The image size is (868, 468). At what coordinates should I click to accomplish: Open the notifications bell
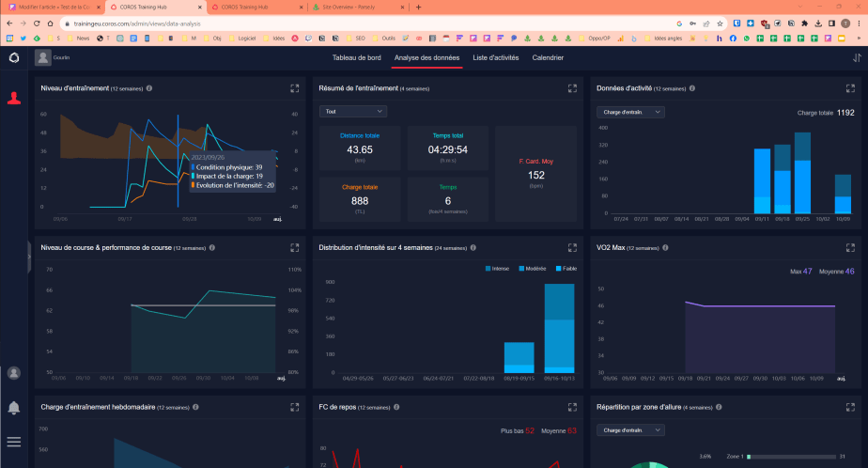[x=14, y=408]
